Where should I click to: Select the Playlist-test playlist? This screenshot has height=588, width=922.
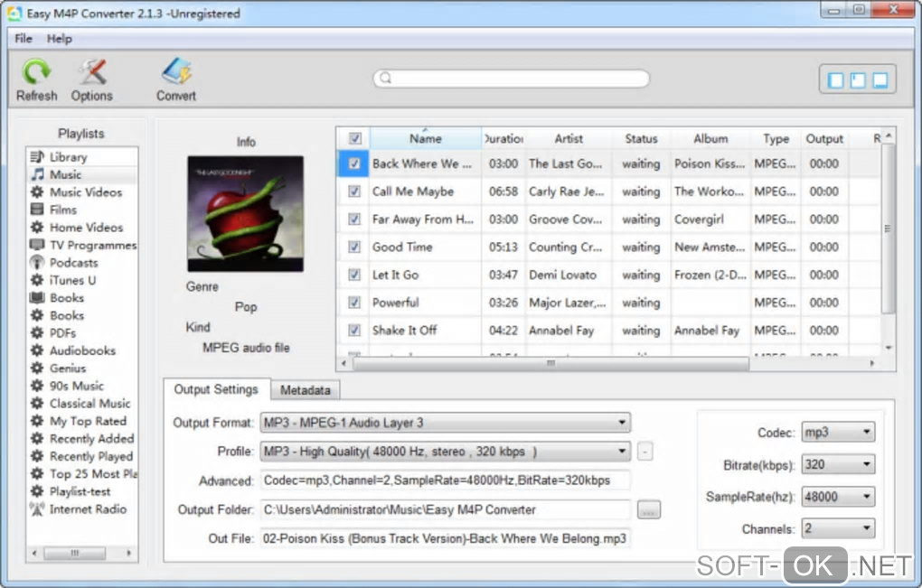(x=80, y=491)
